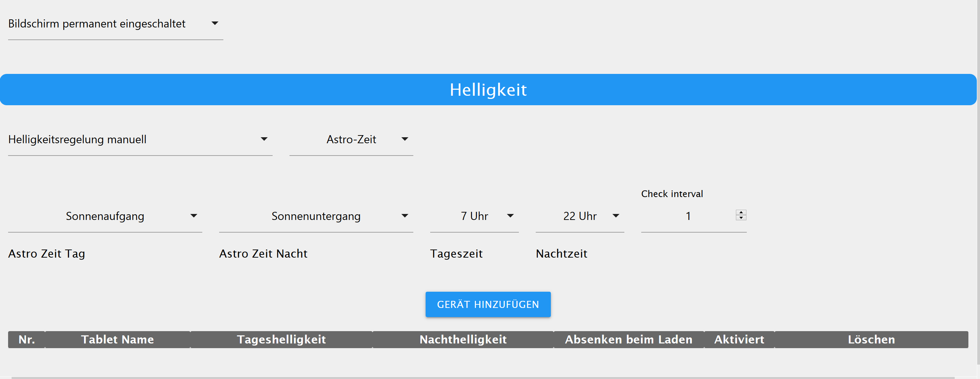
Task: Open the Astro-Zeit dropdown
Action: [351, 139]
